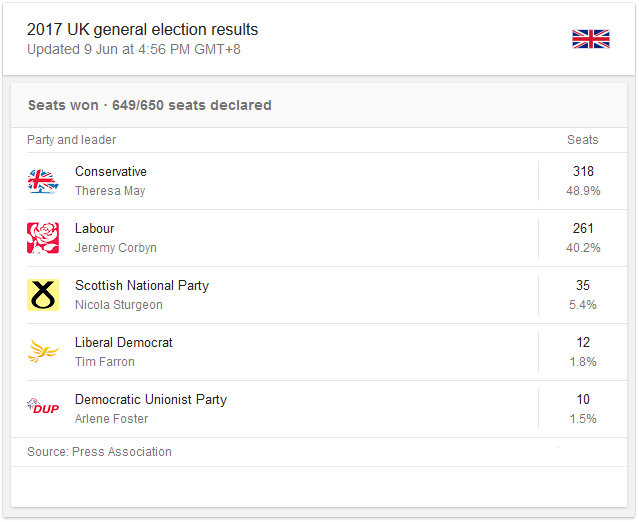Open Scottish National Party entry

[x=142, y=286]
